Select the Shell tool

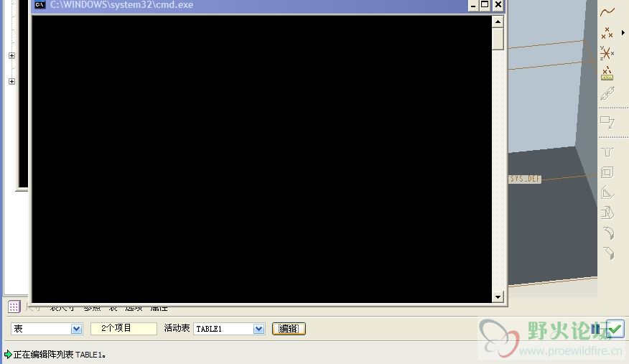click(x=607, y=172)
